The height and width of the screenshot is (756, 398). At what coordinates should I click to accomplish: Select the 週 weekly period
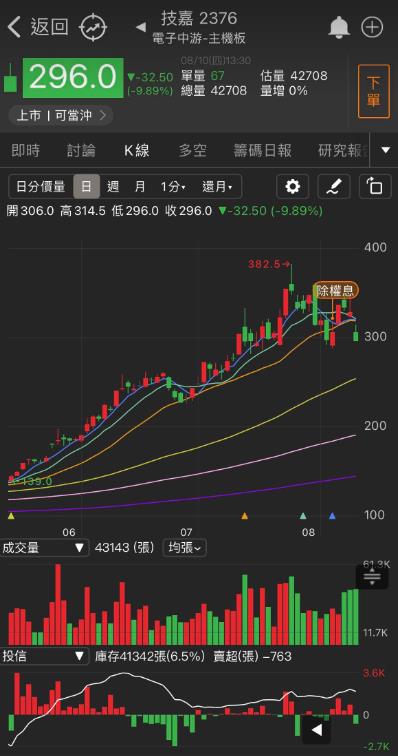(x=113, y=187)
